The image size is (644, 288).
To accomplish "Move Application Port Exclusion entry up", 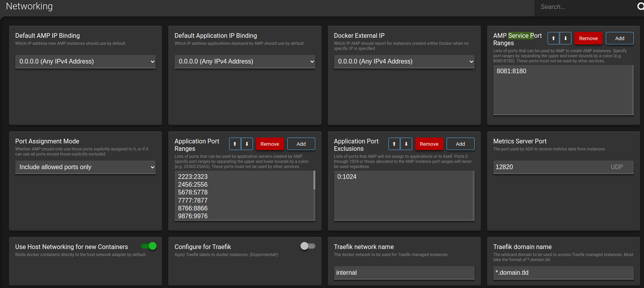I will tap(394, 144).
